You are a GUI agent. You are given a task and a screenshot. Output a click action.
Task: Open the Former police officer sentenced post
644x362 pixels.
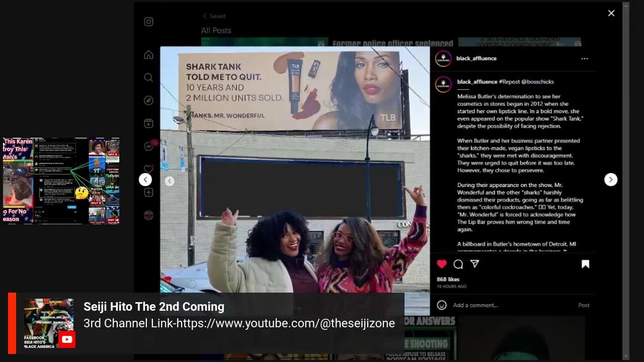pyautogui.click(x=392, y=43)
